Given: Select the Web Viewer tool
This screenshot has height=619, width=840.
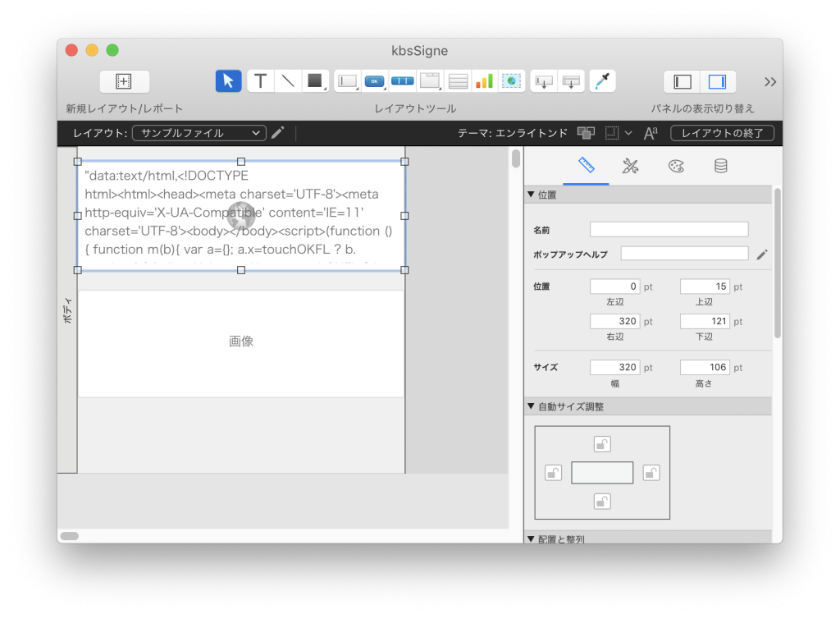Looking at the screenshot, I should tap(512, 81).
